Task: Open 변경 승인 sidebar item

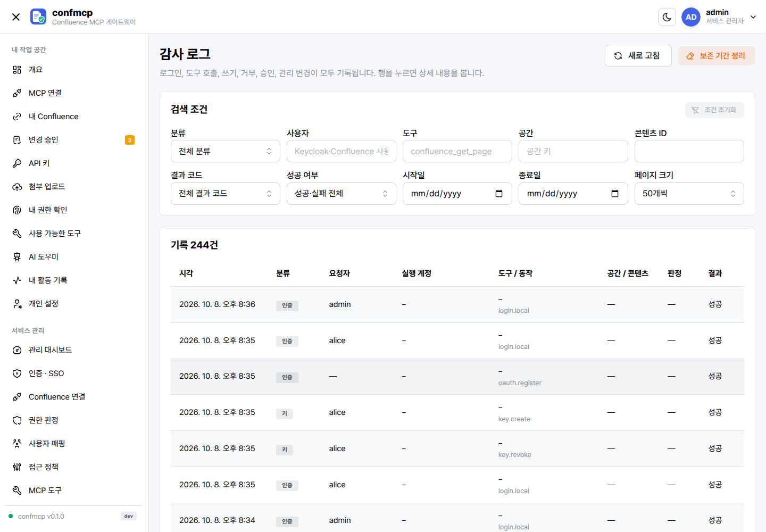Action: coord(74,140)
